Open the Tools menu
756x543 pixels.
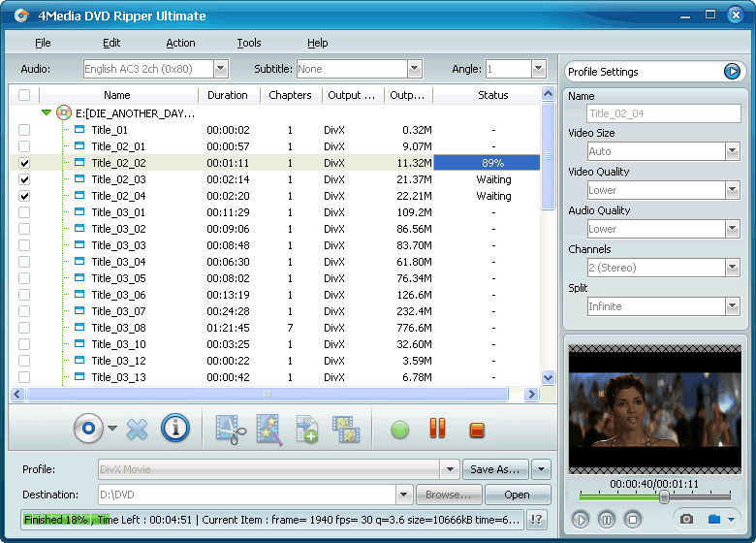249,43
